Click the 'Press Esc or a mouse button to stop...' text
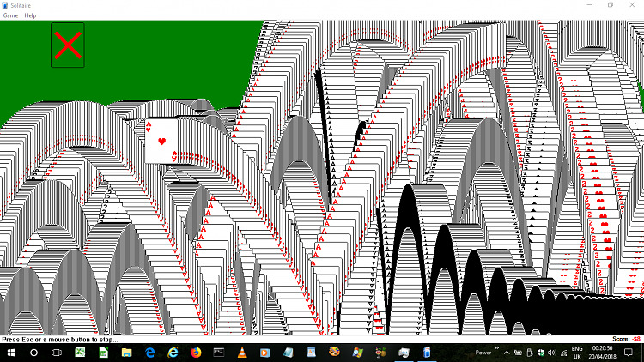644x362 pixels. pos(60,340)
